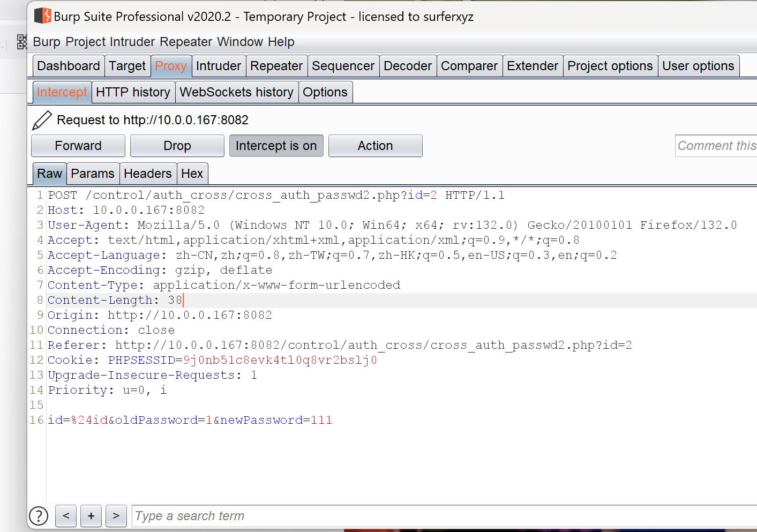Switch to the Intruder tab
The width and height of the screenshot is (757, 532).
(x=219, y=66)
